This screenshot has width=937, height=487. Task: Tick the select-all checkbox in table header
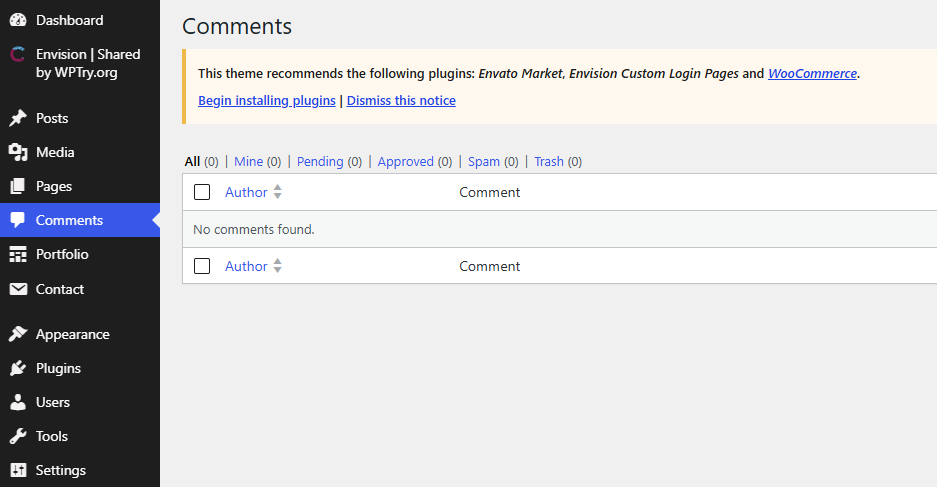coord(202,192)
